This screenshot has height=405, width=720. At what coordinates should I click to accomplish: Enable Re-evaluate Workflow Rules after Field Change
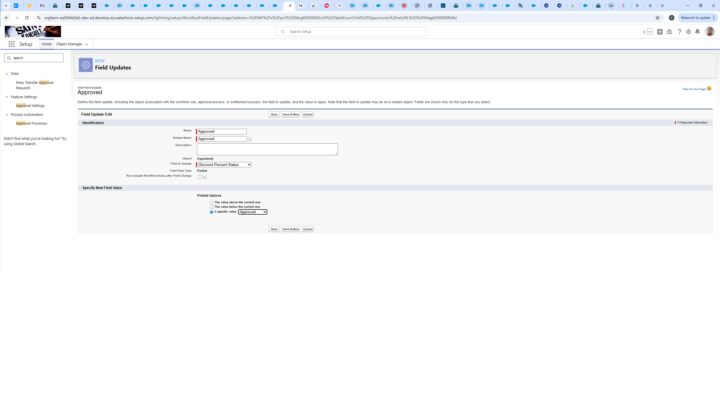point(200,177)
